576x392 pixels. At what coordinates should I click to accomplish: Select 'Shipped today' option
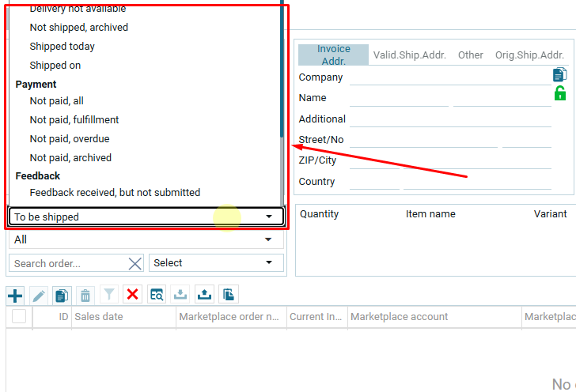63,47
